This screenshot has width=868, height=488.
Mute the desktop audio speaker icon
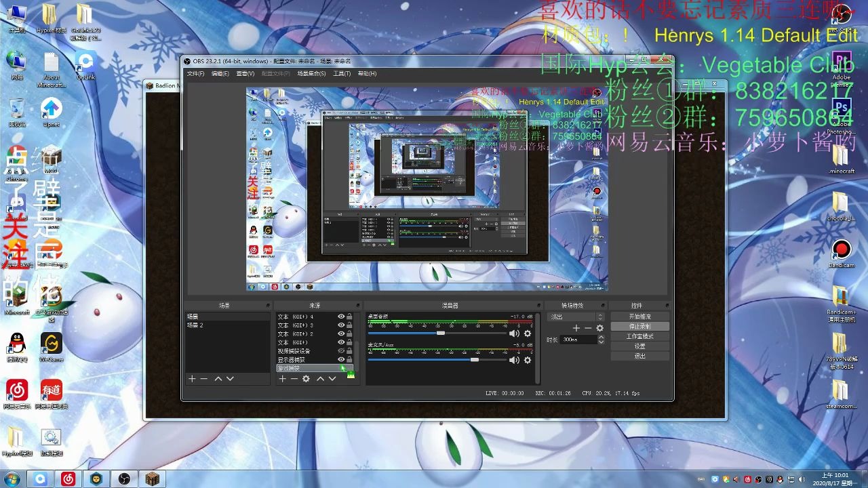(x=514, y=333)
